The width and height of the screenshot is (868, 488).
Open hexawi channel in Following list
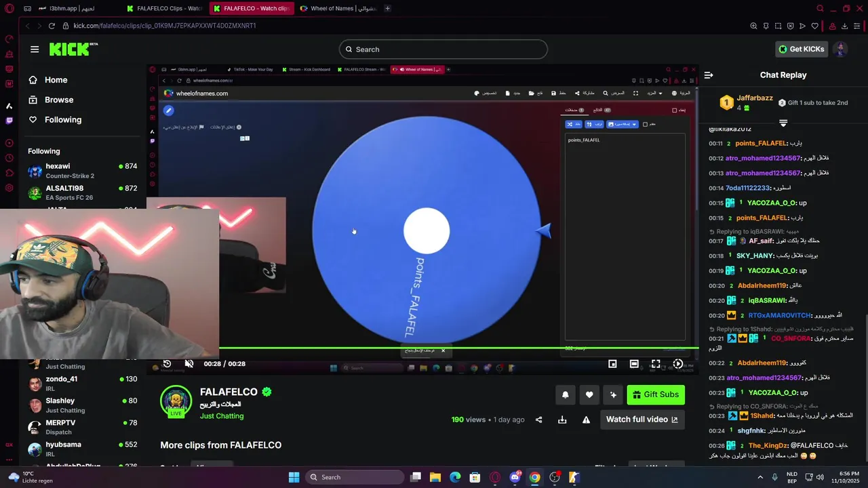tap(83, 170)
